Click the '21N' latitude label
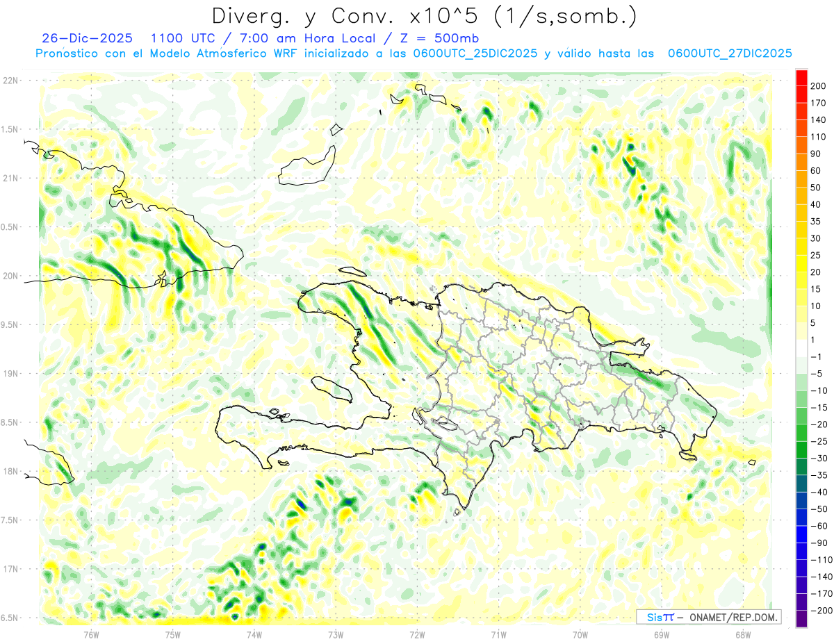Image resolution: width=834 pixels, height=644 pixels. 10,178
